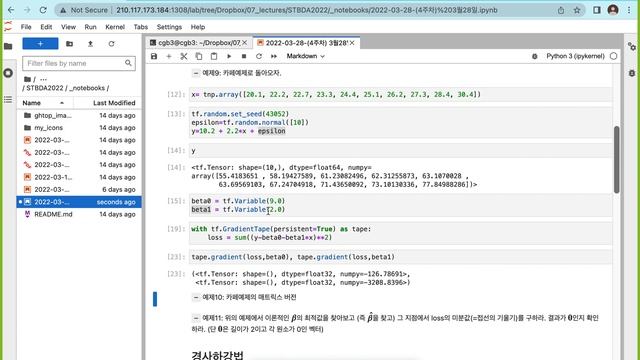Click the blue cell collapser bar beside 예제10
The image size is (640, 360).
(x=155, y=299)
